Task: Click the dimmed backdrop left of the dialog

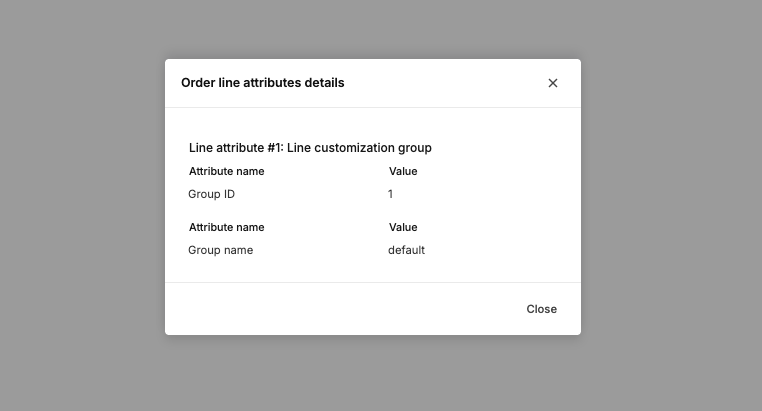Action: pos(80,200)
